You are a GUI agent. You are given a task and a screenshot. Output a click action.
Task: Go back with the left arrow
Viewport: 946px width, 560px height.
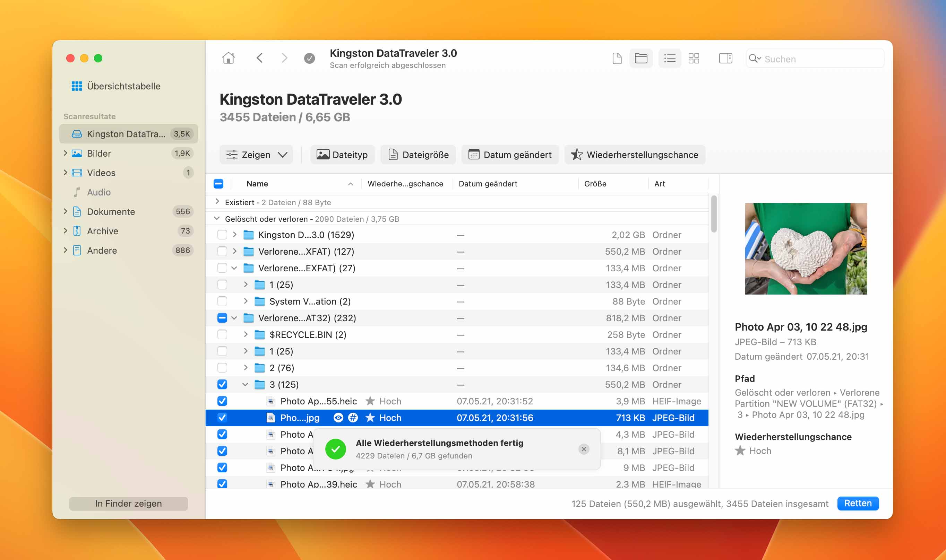point(259,58)
